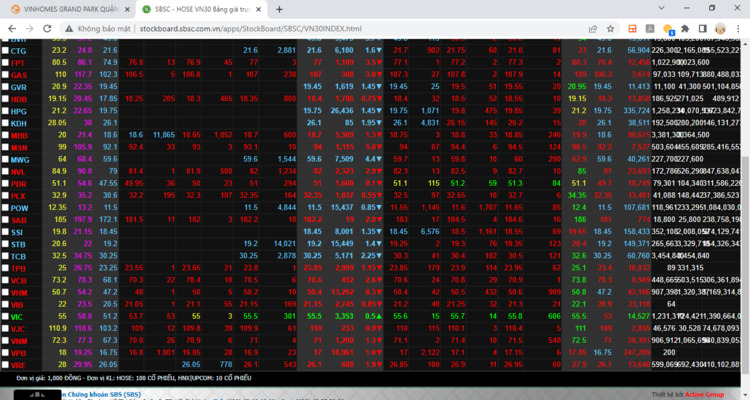
Task: Click the TCB ticker name
Action: click(18, 256)
